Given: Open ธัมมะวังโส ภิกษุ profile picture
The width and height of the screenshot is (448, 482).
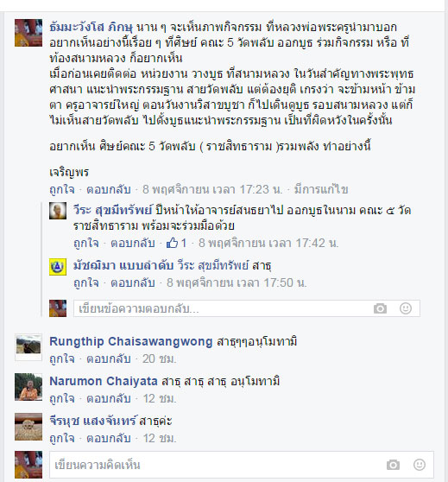Looking at the screenshot, I should 28,33.
